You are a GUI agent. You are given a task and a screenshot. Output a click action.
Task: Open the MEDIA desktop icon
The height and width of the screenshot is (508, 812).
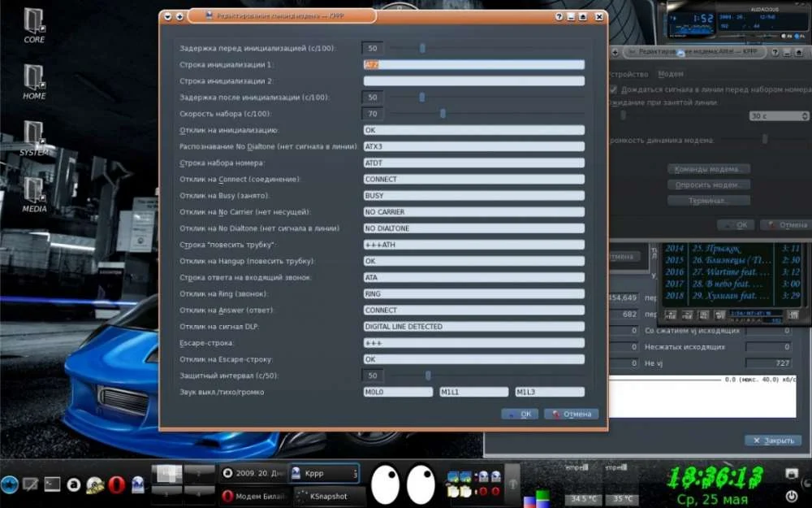[x=34, y=193]
